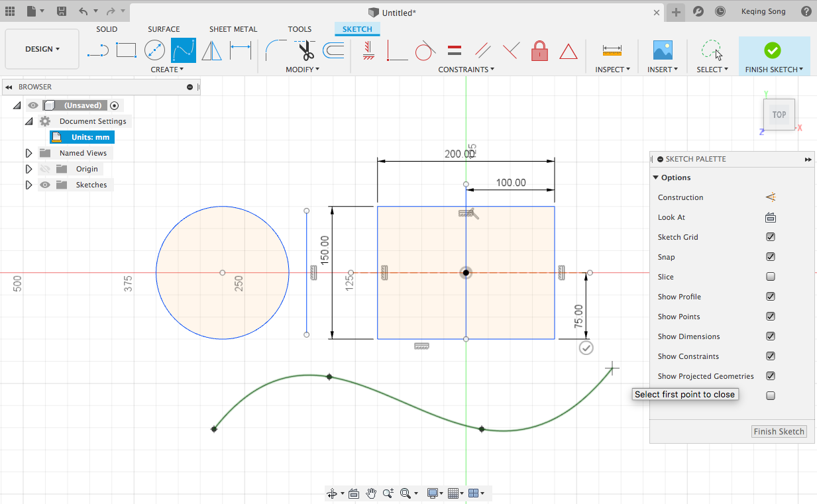The width and height of the screenshot is (817, 504).
Task: Click Finish Sketch button in palette
Action: [x=779, y=431]
